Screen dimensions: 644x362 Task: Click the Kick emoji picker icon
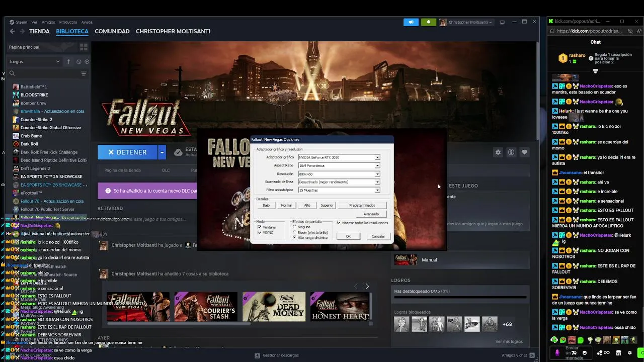tap(585, 353)
